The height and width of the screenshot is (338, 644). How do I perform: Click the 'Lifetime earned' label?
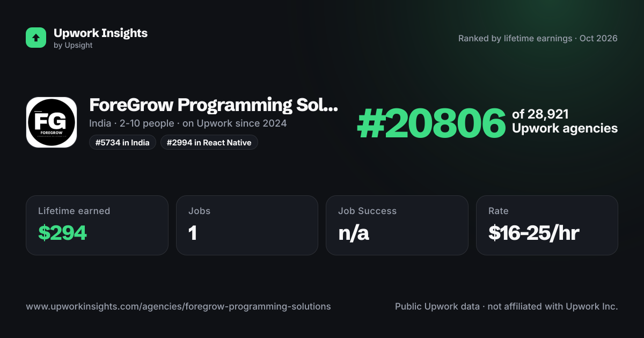(74, 211)
